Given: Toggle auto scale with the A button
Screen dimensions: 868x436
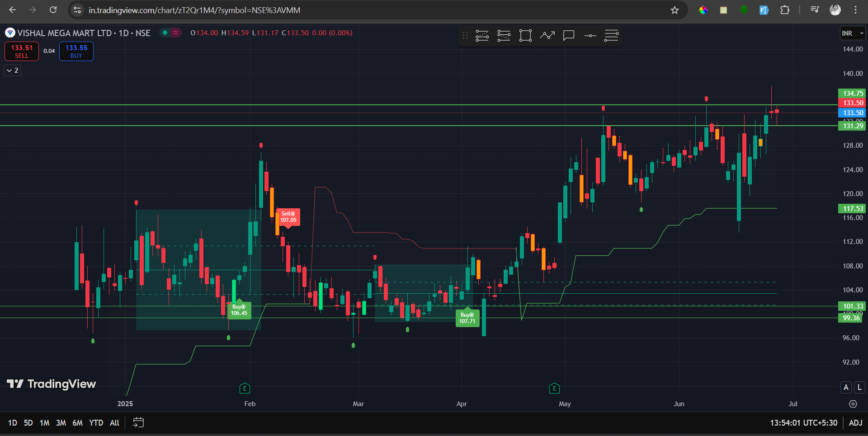Looking at the screenshot, I should 846,387.
